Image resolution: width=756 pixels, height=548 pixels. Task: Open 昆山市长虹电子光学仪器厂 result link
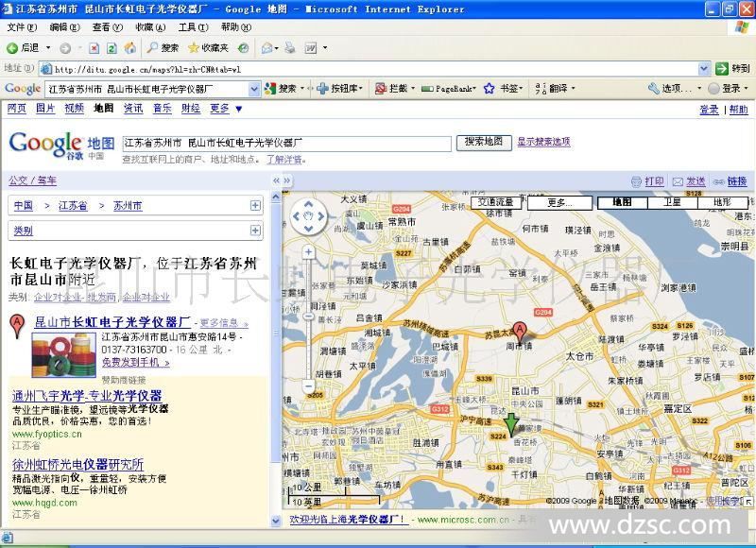(112, 322)
